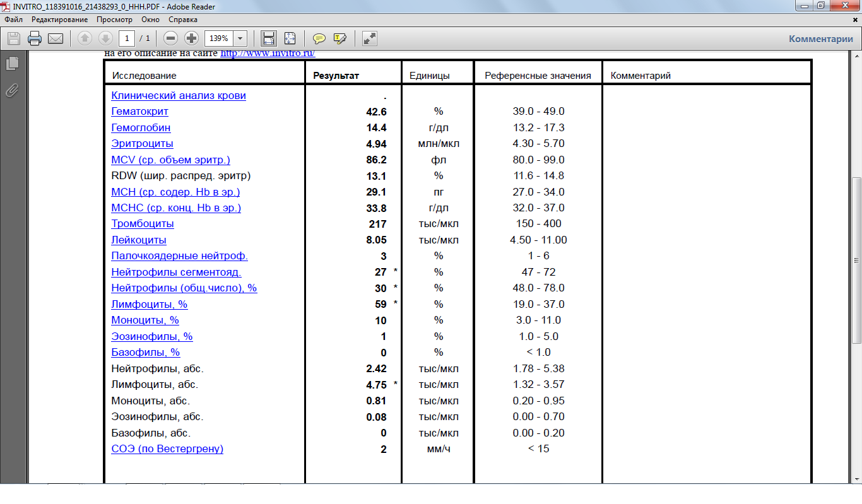The width and height of the screenshot is (862, 504).
Task: Click the Zoom in plus icon
Action: point(191,38)
